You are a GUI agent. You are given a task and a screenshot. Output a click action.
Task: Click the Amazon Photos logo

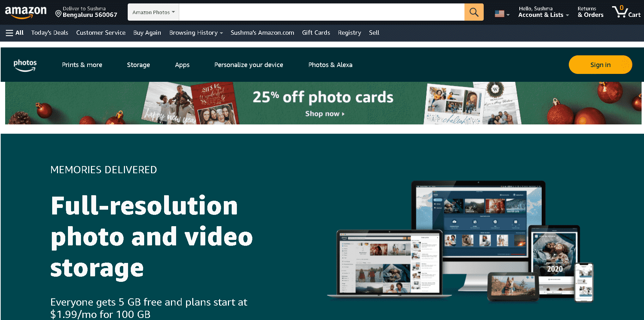[25, 65]
